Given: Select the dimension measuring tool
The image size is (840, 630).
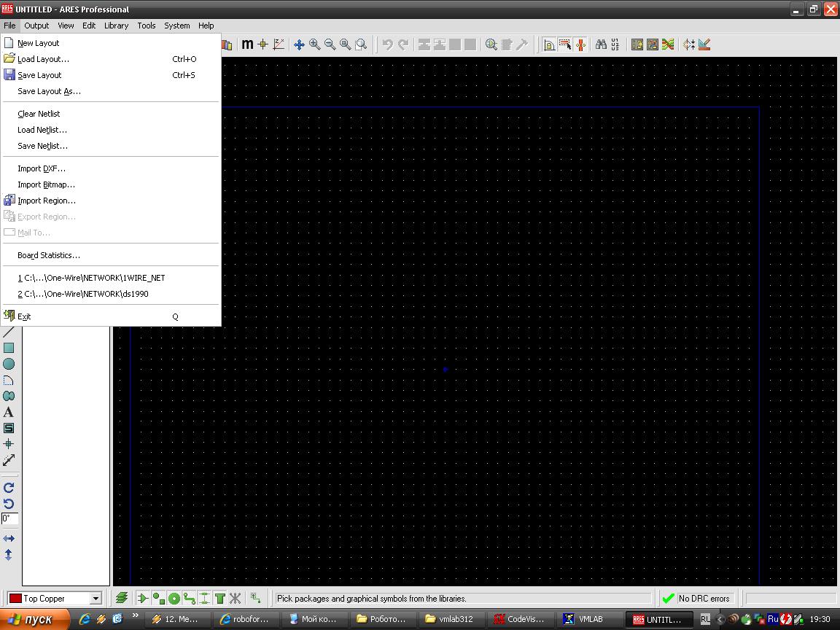Looking at the screenshot, I should pyautogui.click(x=9, y=460).
